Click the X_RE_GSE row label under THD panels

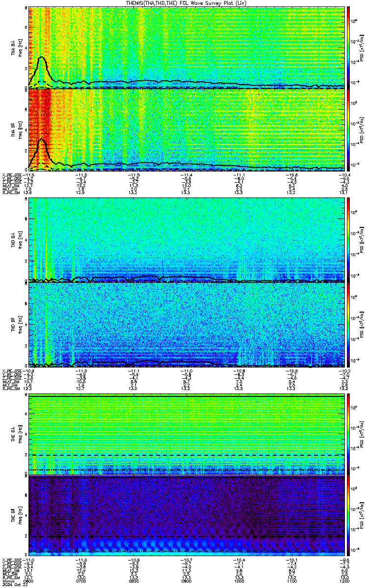click(x=13, y=370)
